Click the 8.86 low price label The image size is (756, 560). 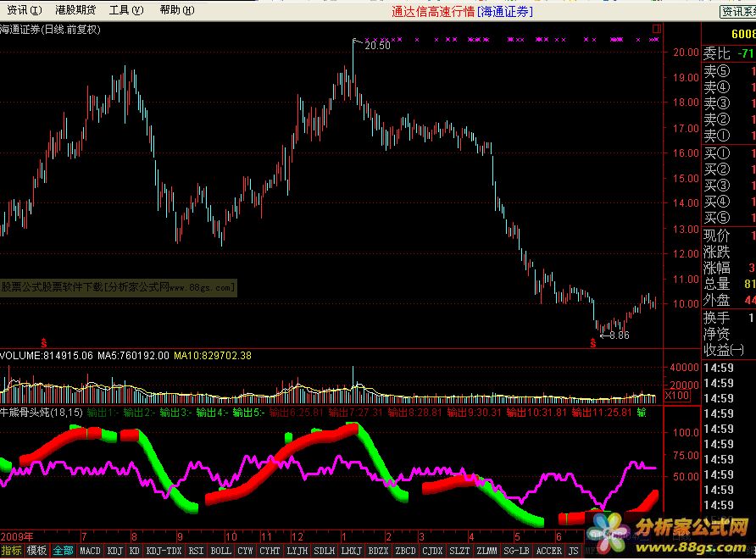[x=619, y=335]
